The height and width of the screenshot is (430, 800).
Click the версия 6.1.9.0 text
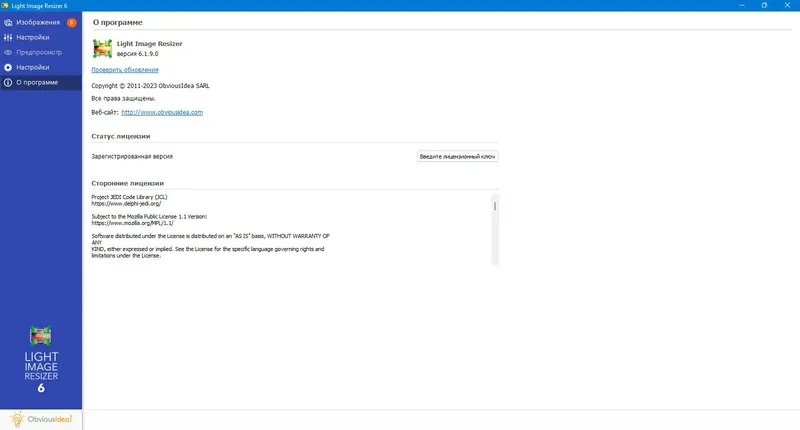[x=137, y=54]
